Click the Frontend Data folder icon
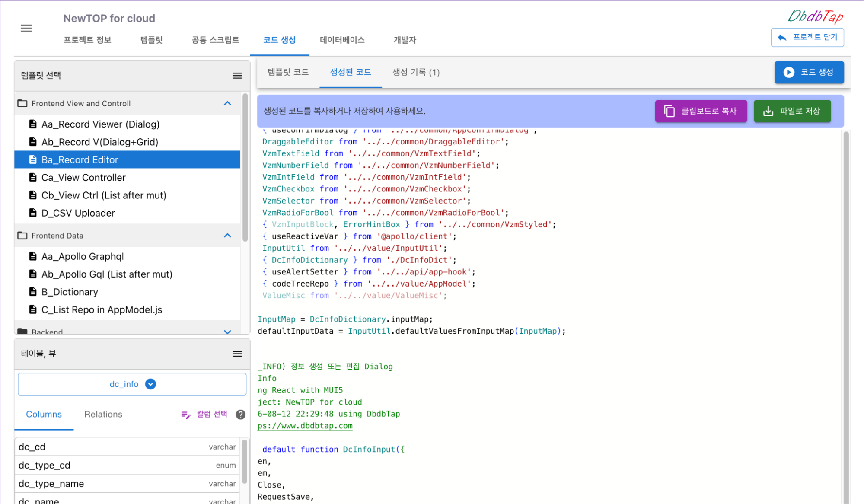The height and width of the screenshot is (504, 864). click(x=22, y=236)
